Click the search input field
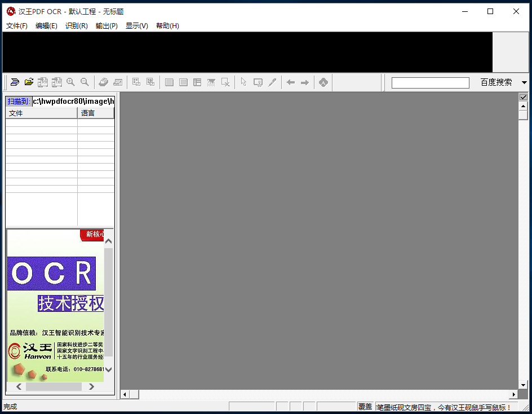 [x=430, y=83]
